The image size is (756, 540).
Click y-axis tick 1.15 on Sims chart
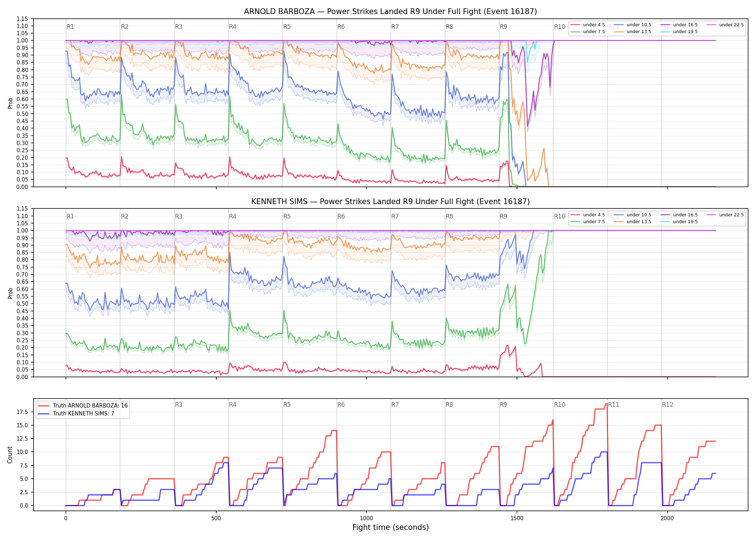tap(22, 209)
